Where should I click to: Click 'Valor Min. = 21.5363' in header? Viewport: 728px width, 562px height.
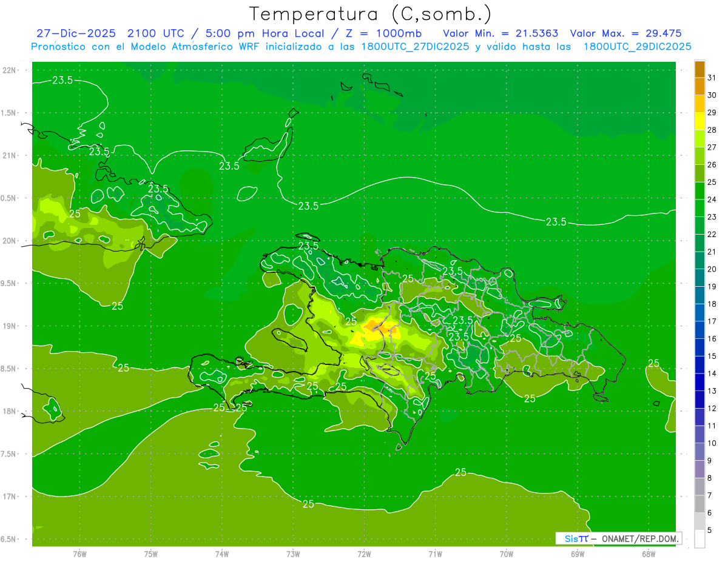click(x=500, y=33)
